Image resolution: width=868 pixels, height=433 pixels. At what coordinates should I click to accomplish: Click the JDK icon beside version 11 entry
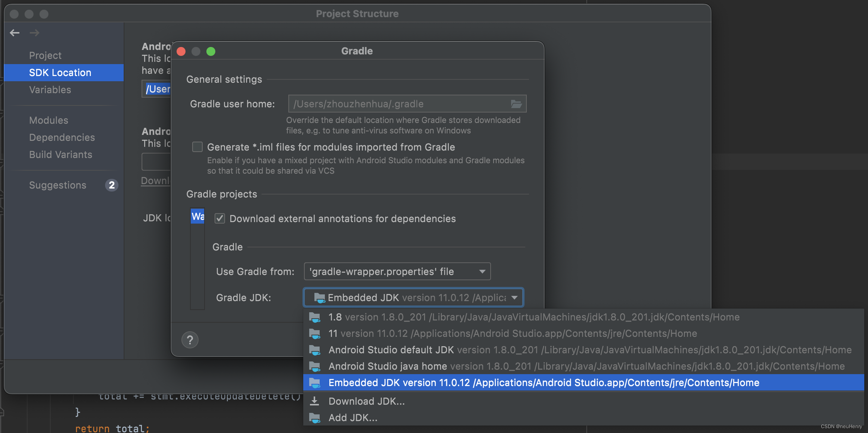tap(315, 334)
